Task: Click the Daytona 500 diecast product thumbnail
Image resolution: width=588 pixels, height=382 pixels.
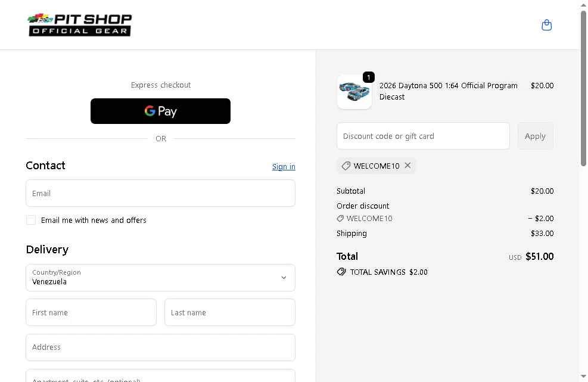Action: pyautogui.click(x=354, y=92)
